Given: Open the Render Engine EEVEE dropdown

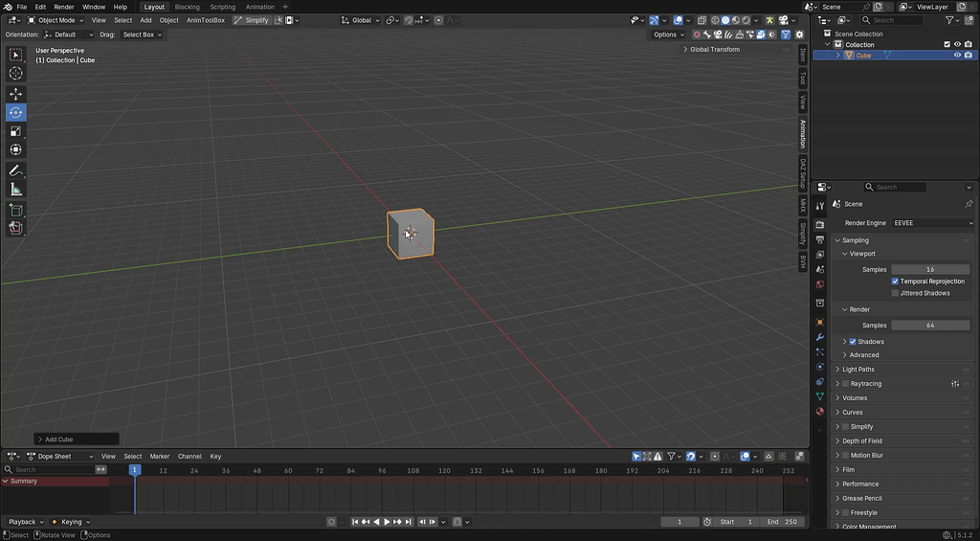Looking at the screenshot, I should (x=933, y=223).
